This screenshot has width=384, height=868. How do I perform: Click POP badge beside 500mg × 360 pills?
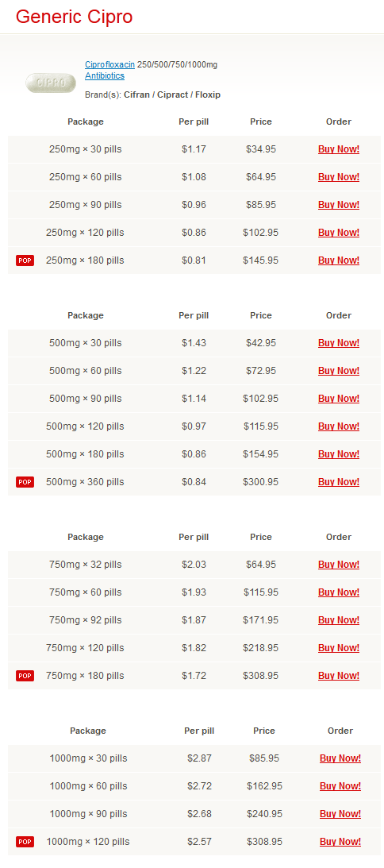(25, 481)
